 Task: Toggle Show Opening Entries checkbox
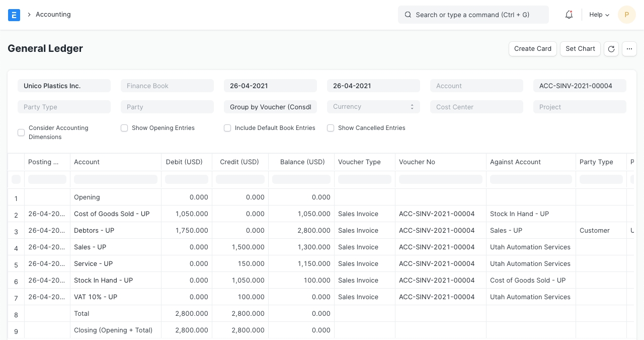pyautogui.click(x=124, y=128)
